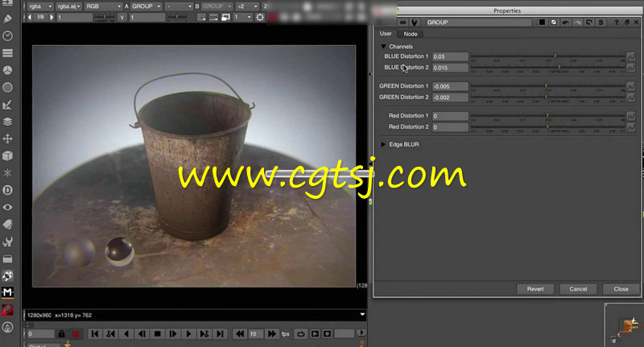Click the S icon in Properties header
The width and height of the screenshot is (644, 347).
(601, 23)
